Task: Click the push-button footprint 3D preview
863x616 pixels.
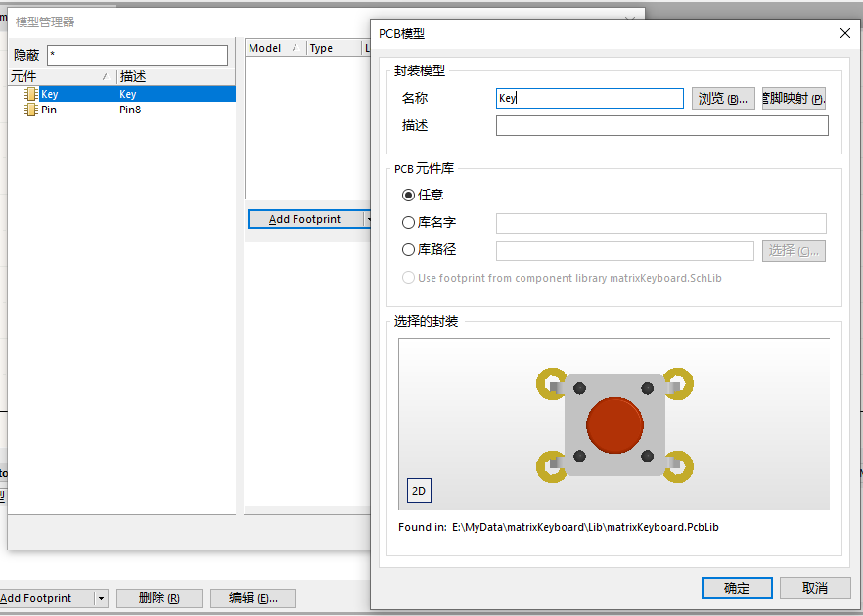Action: (614, 424)
